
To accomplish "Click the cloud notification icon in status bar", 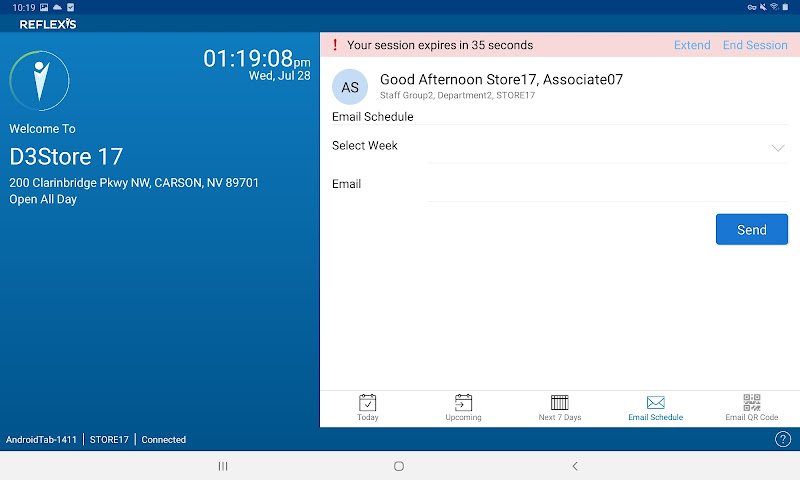I will [57, 7].
